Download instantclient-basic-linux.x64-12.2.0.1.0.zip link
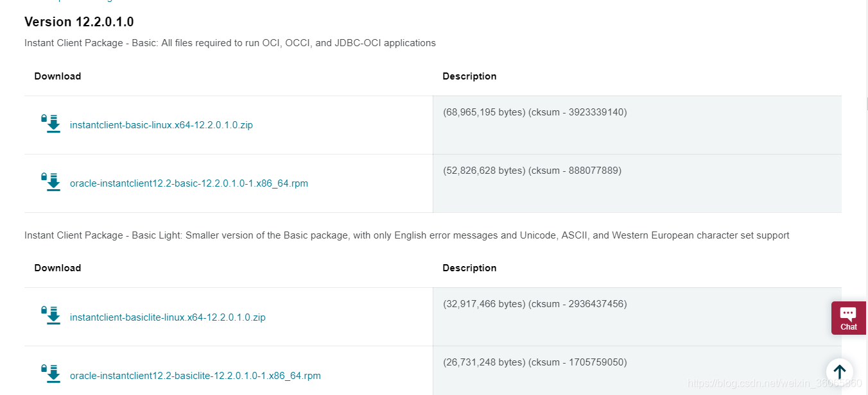 [161, 125]
